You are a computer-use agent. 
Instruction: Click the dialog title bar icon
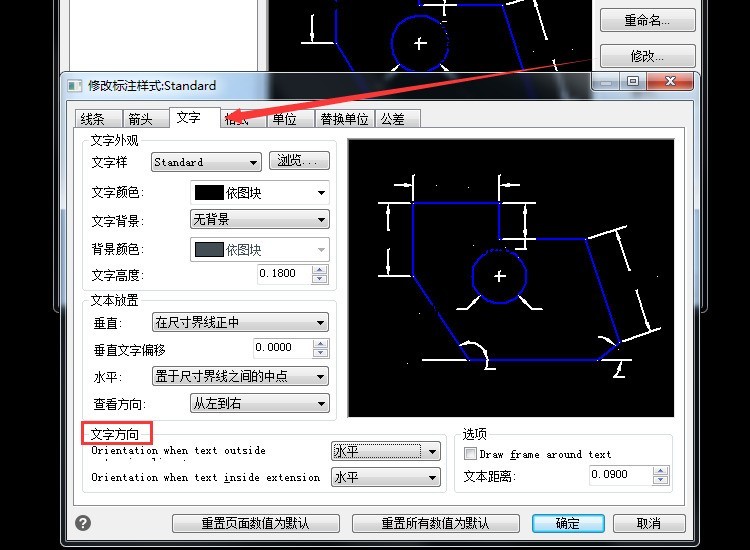74,86
